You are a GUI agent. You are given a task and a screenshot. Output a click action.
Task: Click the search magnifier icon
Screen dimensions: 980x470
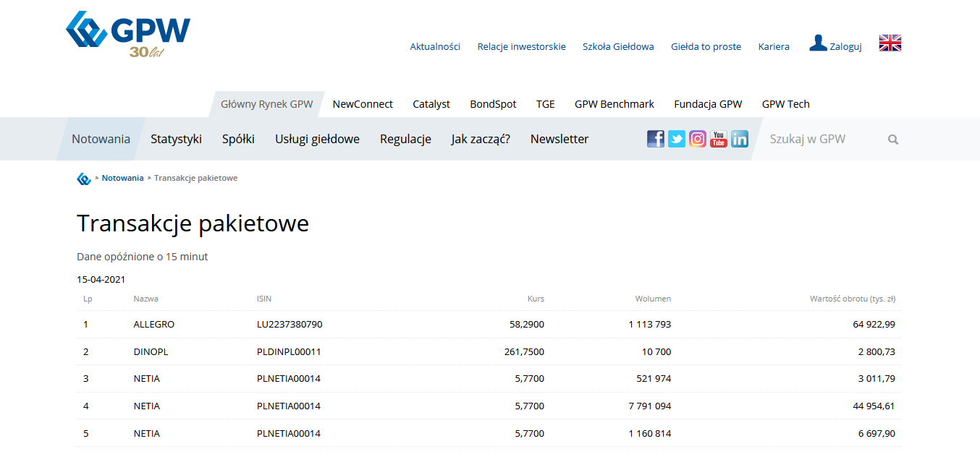pyautogui.click(x=893, y=140)
